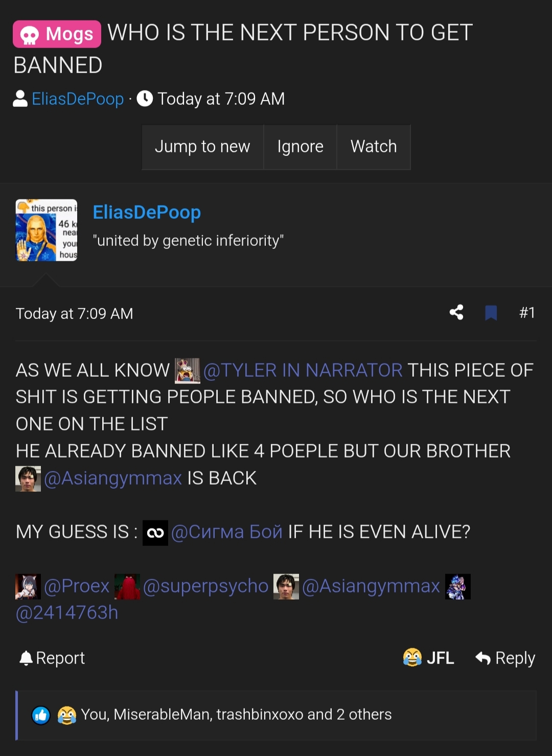Select the Ignore thread button
The height and width of the screenshot is (756, 552).
point(300,147)
